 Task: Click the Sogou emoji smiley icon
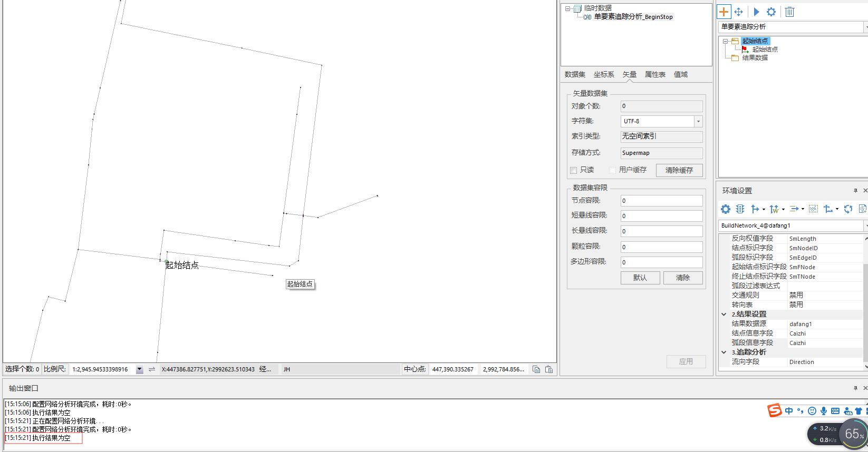point(812,411)
